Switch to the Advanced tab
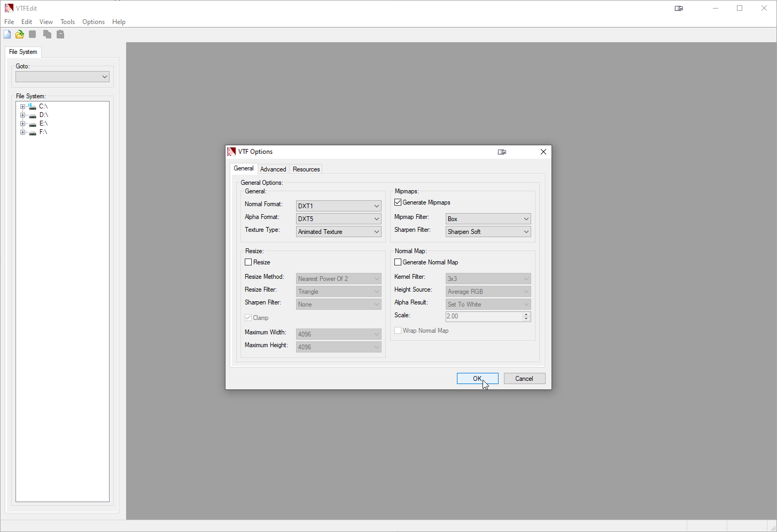 pos(273,169)
